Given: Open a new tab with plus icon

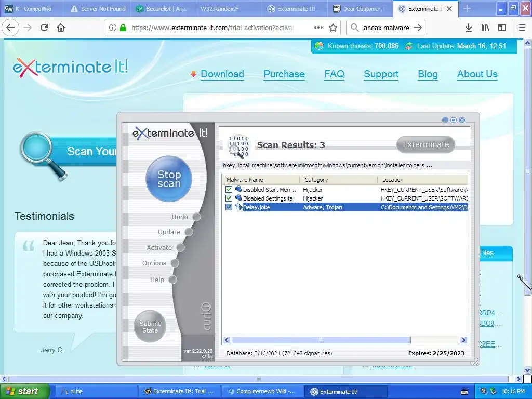Looking at the screenshot, I should tap(467, 8).
